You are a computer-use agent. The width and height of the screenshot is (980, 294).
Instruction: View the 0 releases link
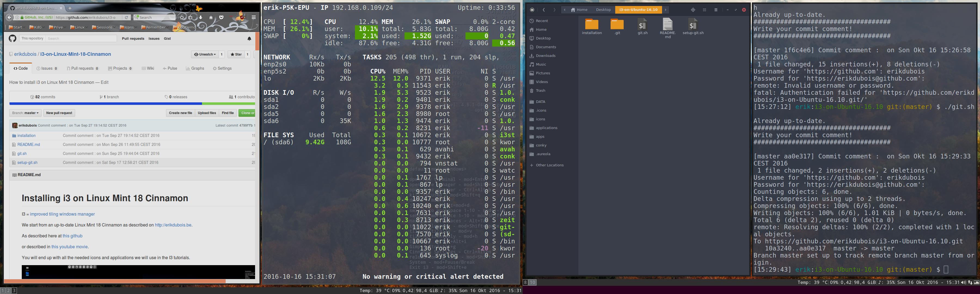(176, 97)
